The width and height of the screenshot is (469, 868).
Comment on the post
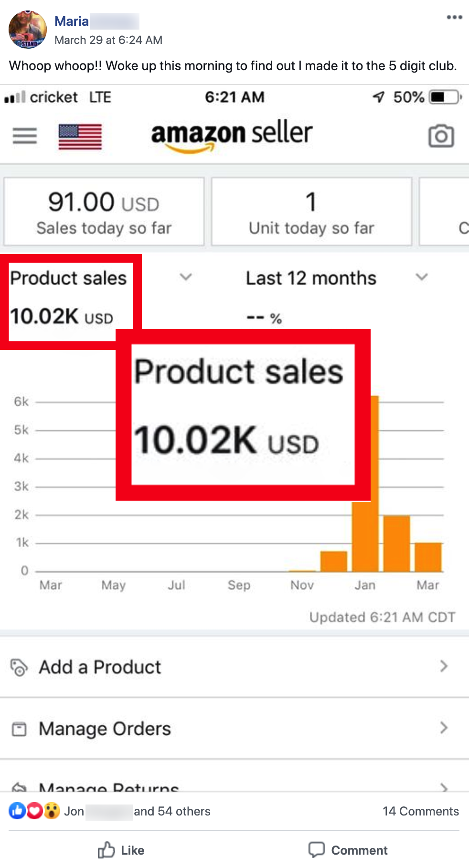[348, 850]
